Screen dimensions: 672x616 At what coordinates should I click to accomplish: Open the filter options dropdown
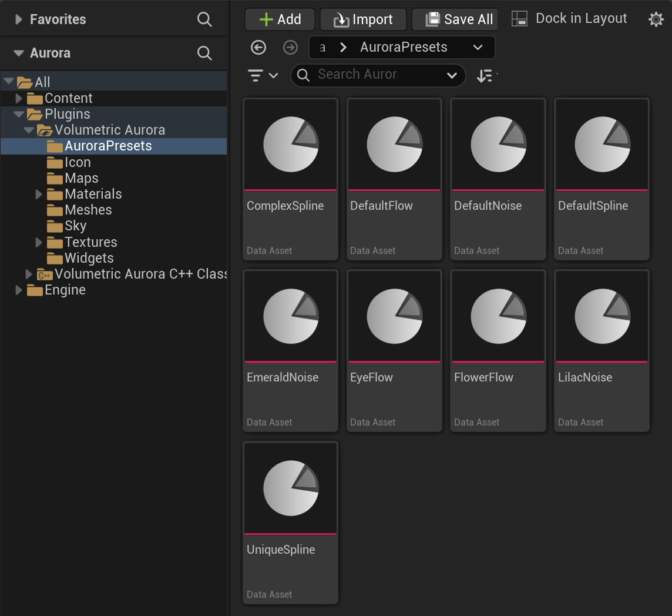coord(263,75)
